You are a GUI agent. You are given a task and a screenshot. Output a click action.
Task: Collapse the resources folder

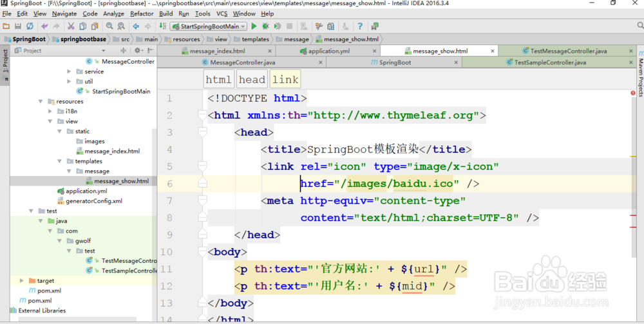click(40, 101)
